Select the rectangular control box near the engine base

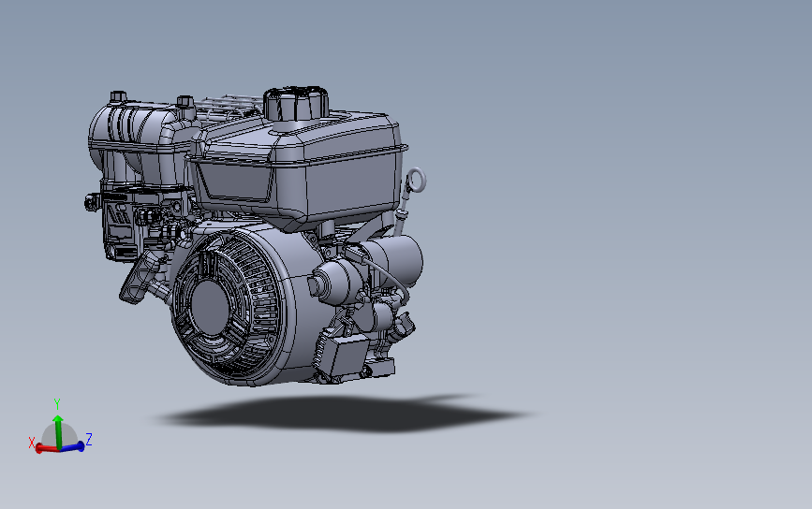342,356
